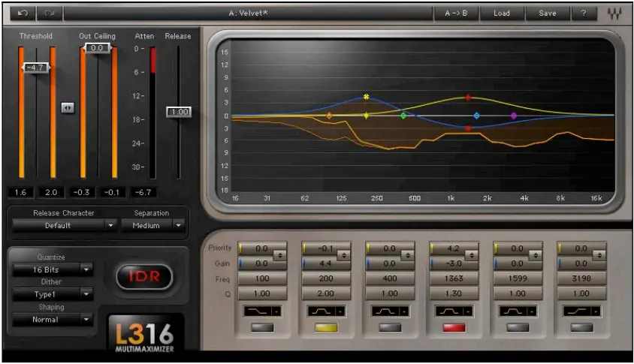The image size is (634, 364).
Task: Click the Freq 200 field
Action: [x=326, y=278]
